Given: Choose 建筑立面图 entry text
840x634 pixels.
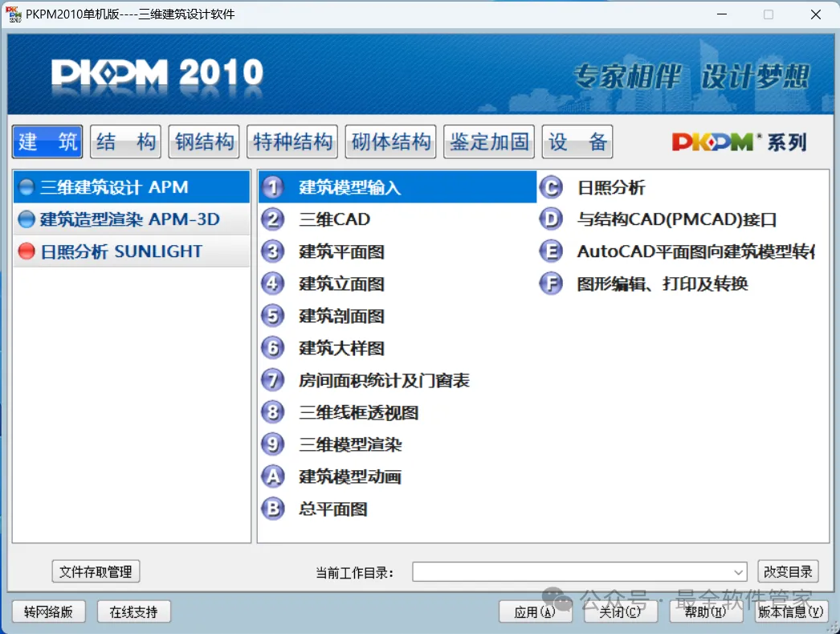Looking at the screenshot, I should (x=341, y=284).
